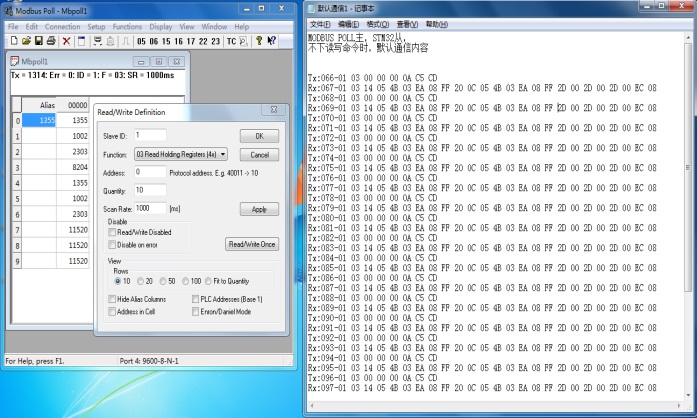Screen dimensions: 697x418
Task: Toggle PLC Addresses (Base 1) checkbox
Action: click(x=195, y=299)
